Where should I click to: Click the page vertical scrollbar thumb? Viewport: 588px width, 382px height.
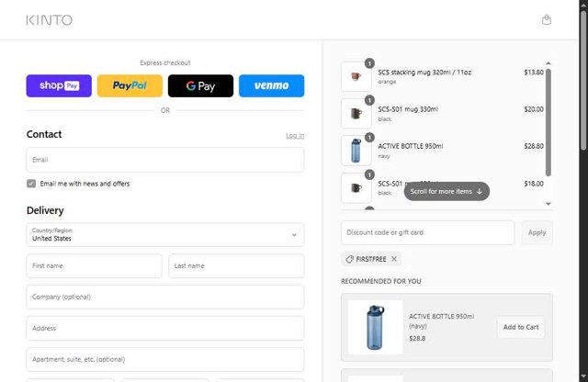point(583,81)
